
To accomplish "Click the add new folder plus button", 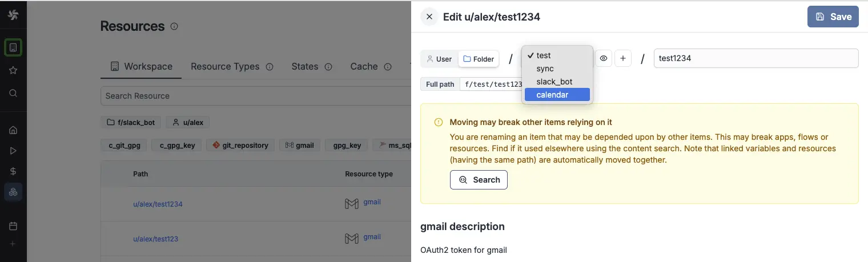I will [623, 58].
